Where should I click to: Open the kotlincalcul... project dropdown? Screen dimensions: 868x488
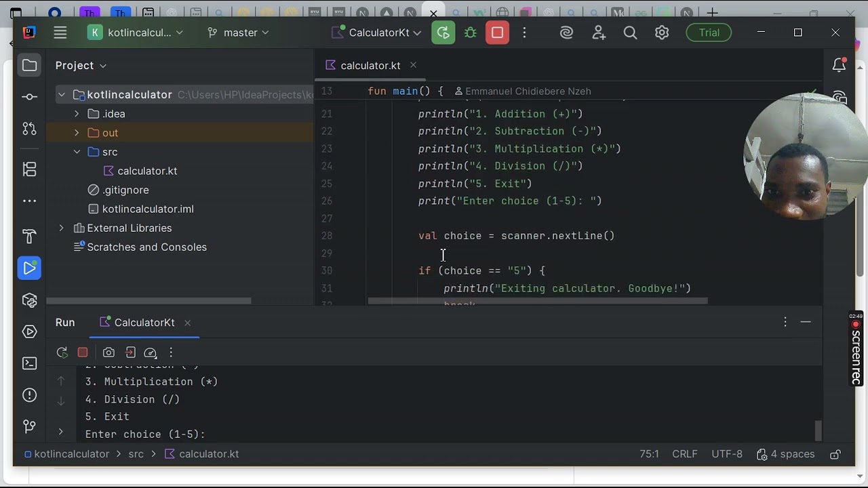[136, 33]
